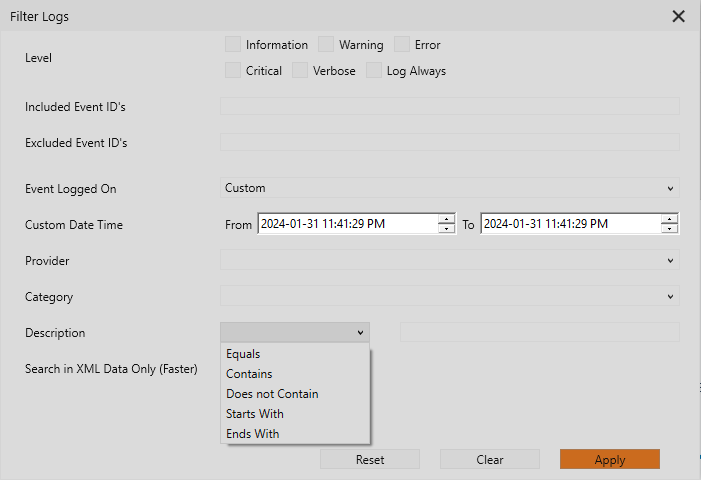Click the Reset button
Viewport: 701px width, 480px height.
click(x=370, y=459)
